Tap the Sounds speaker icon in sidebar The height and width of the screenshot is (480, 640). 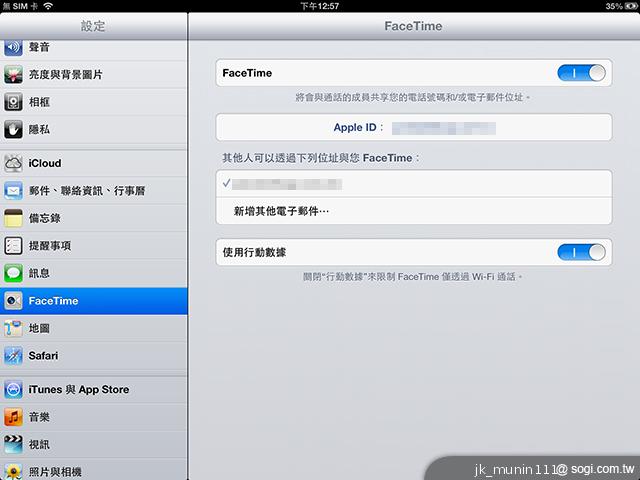point(13,47)
